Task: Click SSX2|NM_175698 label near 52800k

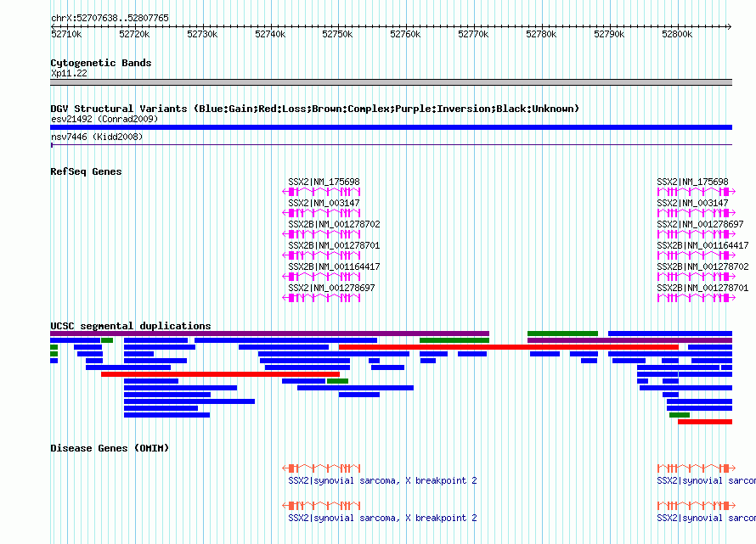Action: [693, 182]
